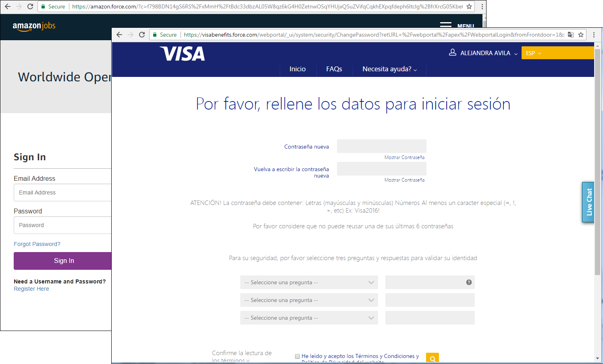The height and width of the screenshot is (364, 603).
Task: Open first Seleccione una pregunta dropdown
Action: pos(309,282)
